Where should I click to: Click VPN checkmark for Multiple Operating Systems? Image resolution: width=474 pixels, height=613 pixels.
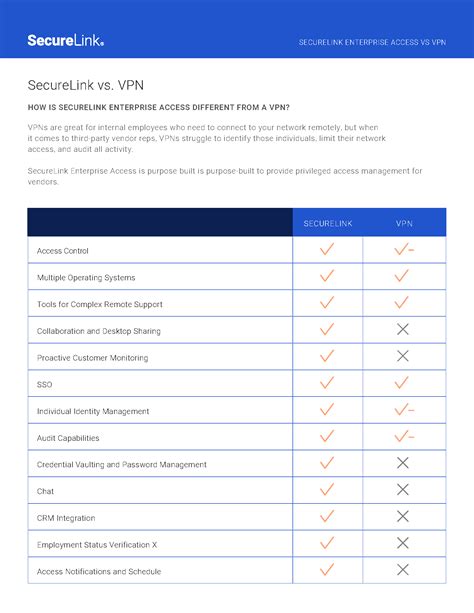click(402, 276)
